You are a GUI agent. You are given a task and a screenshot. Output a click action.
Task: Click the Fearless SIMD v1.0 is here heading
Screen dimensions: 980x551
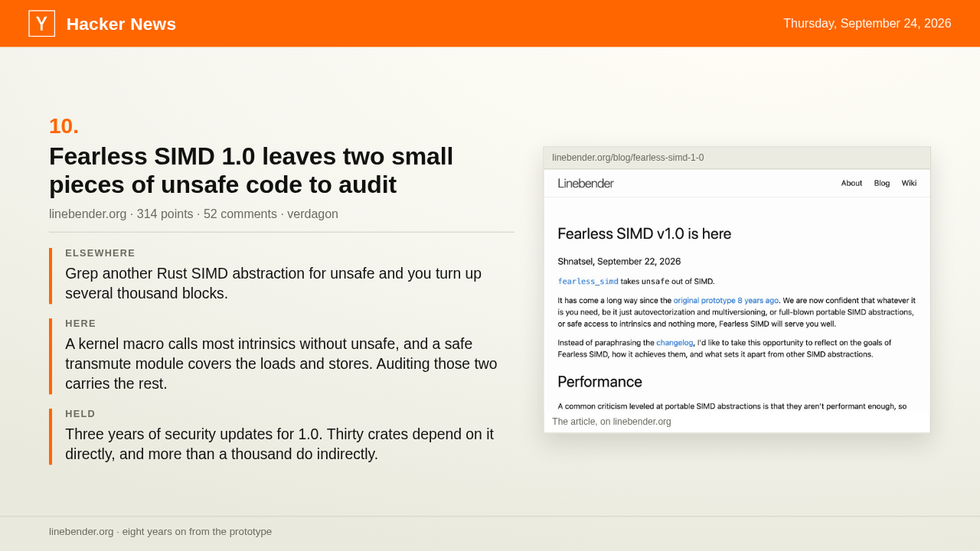[645, 234]
